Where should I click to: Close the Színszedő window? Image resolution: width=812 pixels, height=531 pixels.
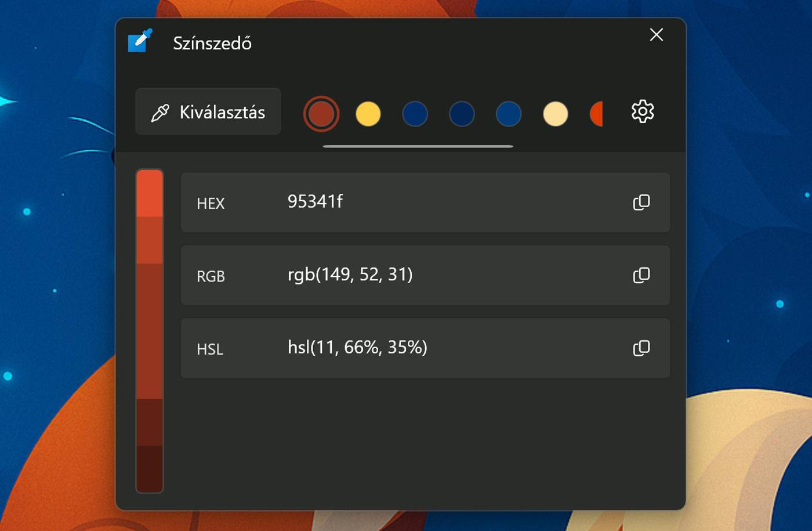coord(657,35)
